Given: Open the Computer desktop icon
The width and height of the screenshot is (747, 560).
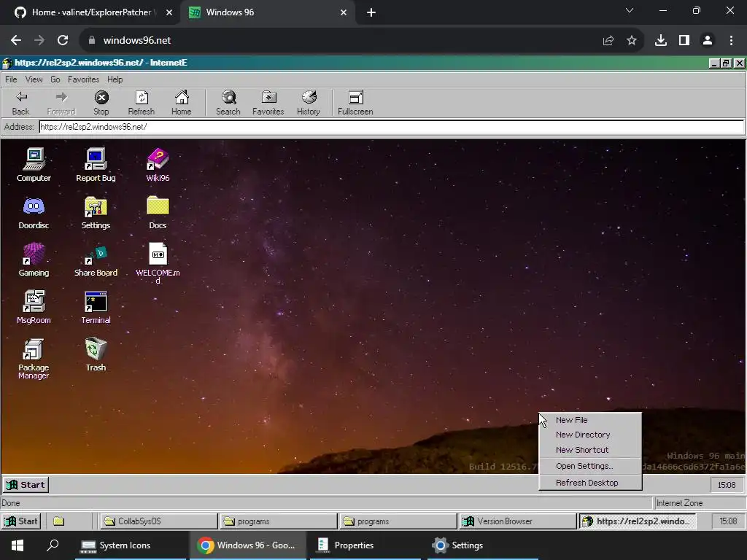Looking at the screenshot, I should (x=34, y=164).
